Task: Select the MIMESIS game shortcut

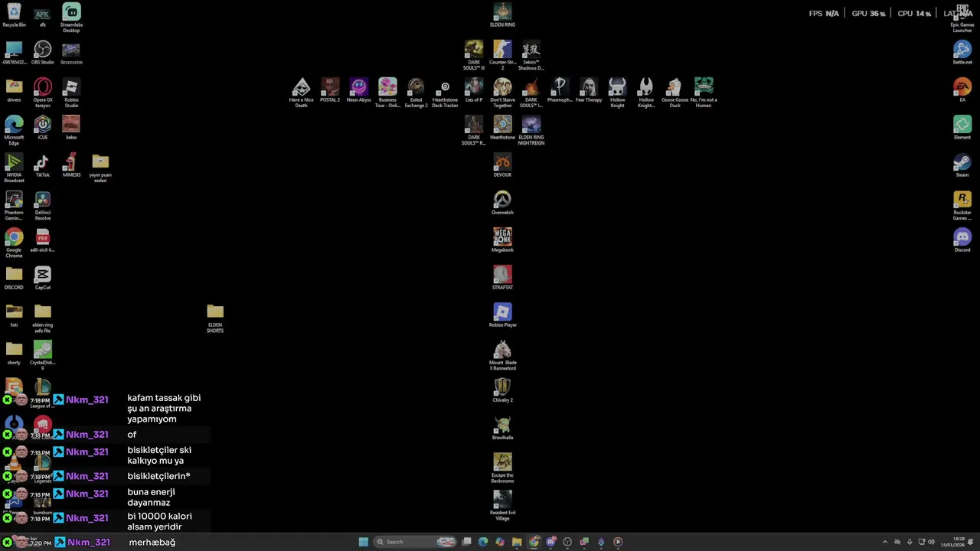Action: coord(71,165)
